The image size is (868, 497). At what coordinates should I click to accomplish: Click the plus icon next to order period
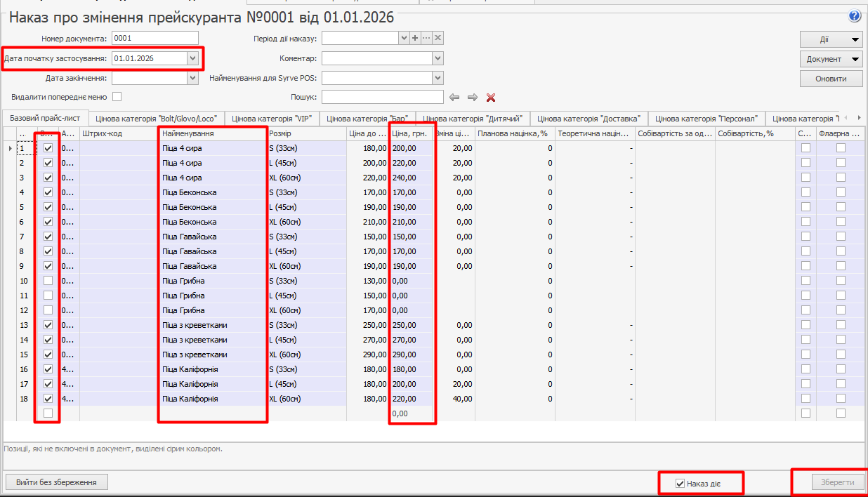click(x=414, y=38)
